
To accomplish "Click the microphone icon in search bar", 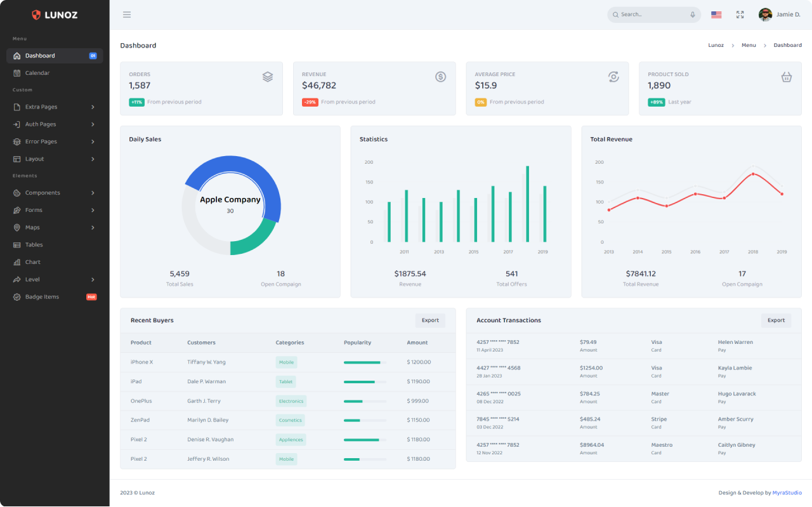I will click(x=692, y=15).
